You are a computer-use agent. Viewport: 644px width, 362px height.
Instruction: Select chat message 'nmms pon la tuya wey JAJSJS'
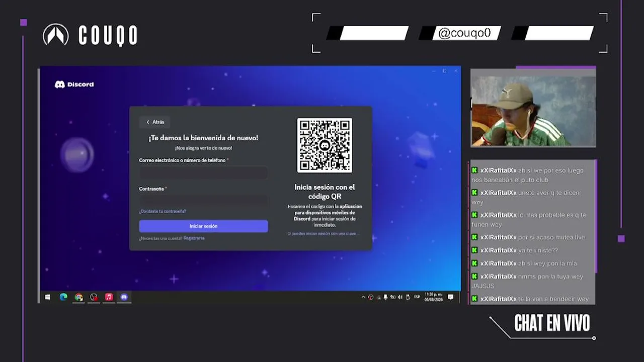[527, 281]
